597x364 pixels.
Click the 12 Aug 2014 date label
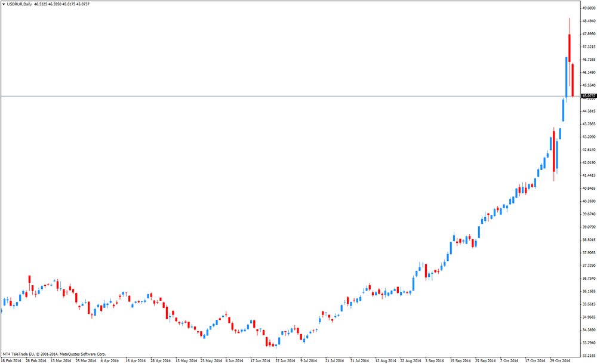pos(386,360)
